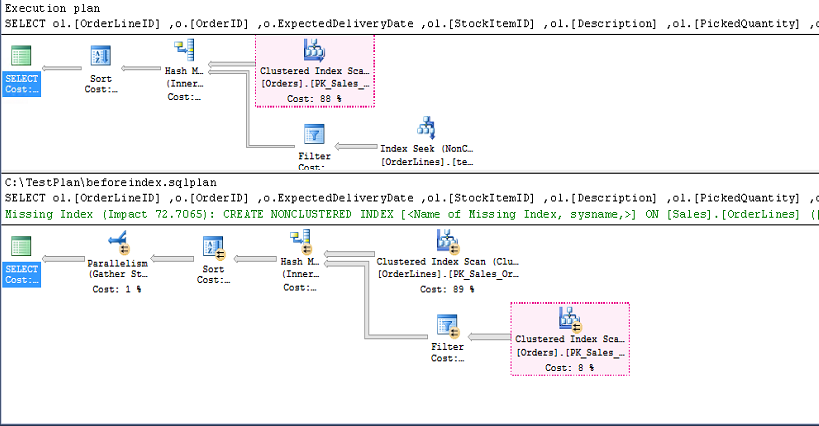Click the 'Hash M…' label in top plan
Image resolution: width=819 pixels, height=426 pixels.
point(184,70)
